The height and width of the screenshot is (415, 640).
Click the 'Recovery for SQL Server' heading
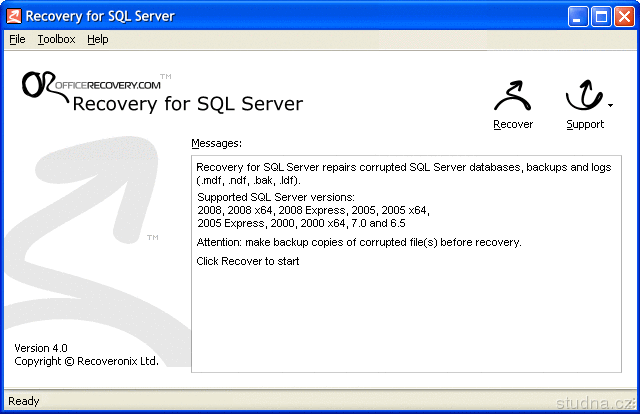pos(188,104)
